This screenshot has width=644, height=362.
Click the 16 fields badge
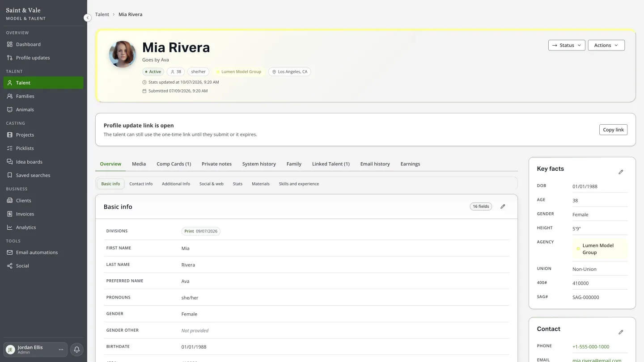click(481, 206)
